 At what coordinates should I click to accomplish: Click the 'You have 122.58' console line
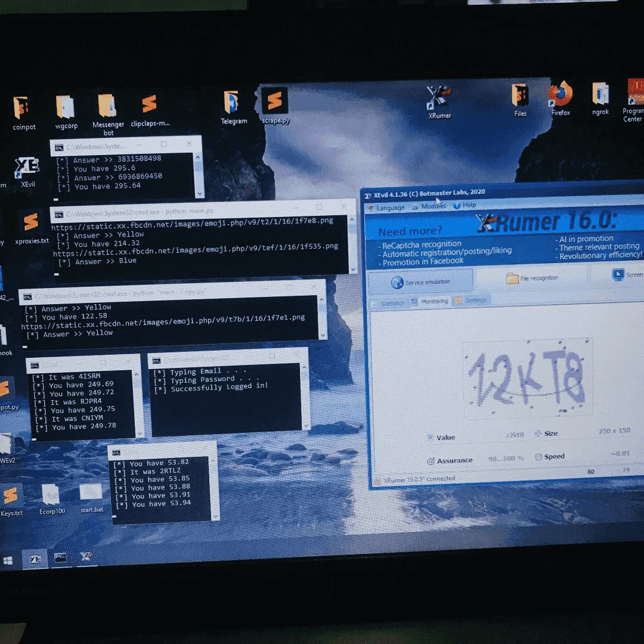[66, 317]
